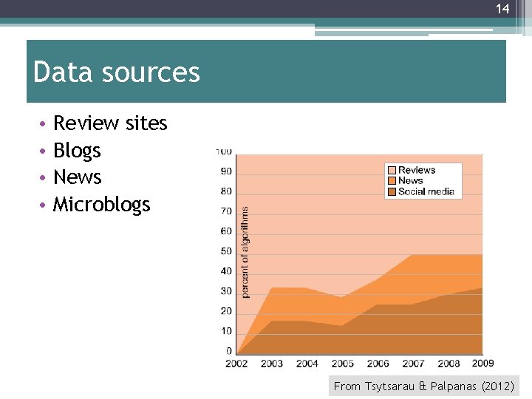Click the 30 y-axis tick label

click(x=226, y=291)
